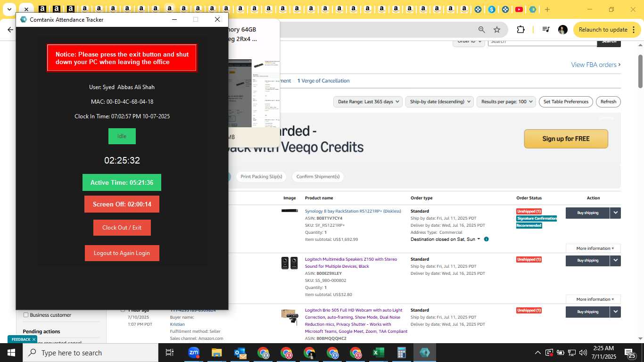Click the Active Time display
The height and width of the screenshot is (362, 644).
pyautogui.click(x=122, y=182)
